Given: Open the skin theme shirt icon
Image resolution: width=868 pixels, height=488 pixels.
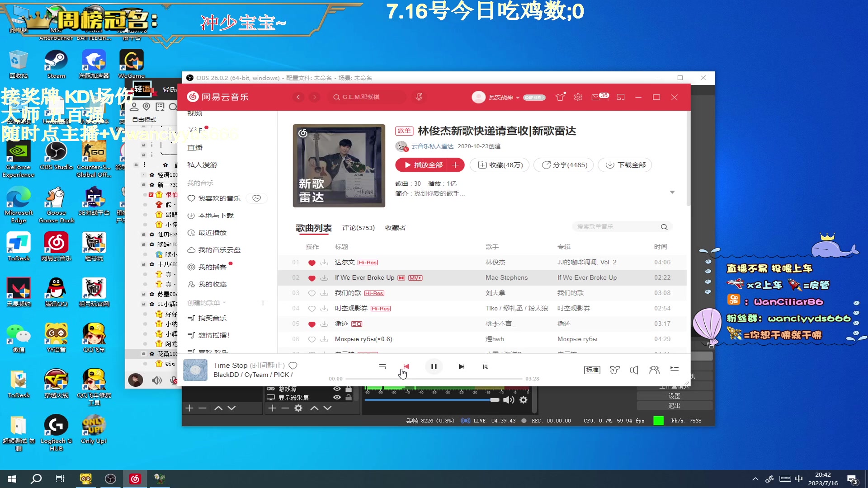Looking at the screenshot, I should 560,97.
